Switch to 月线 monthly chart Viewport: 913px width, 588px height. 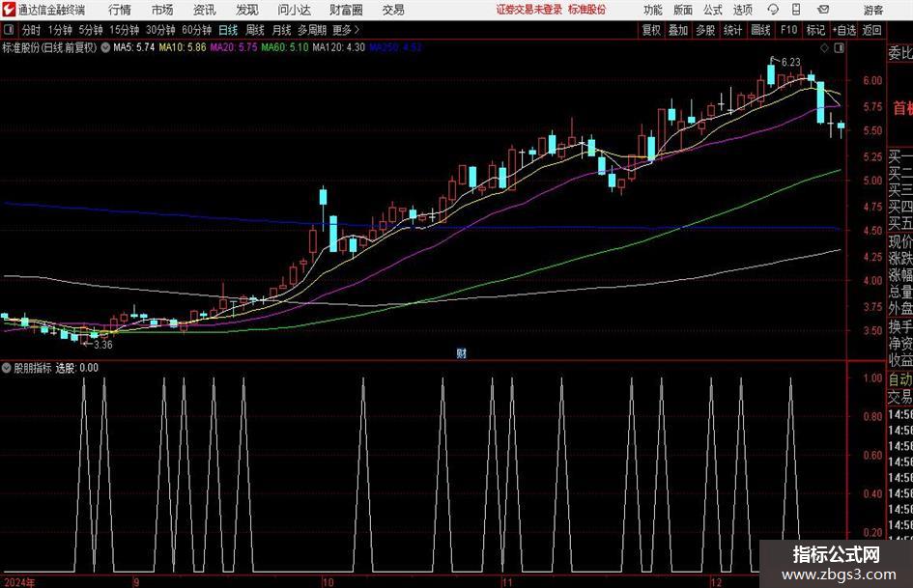[281, 30]
